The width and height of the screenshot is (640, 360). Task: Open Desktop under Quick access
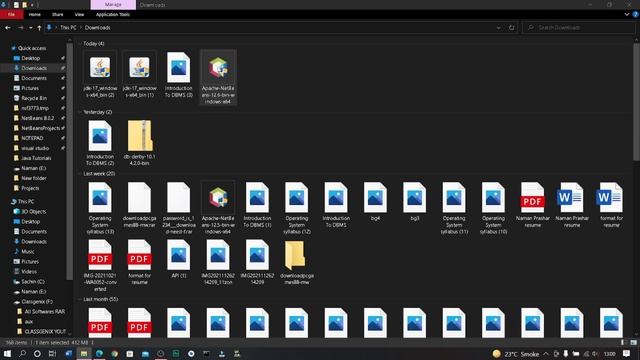pos(31,58)
